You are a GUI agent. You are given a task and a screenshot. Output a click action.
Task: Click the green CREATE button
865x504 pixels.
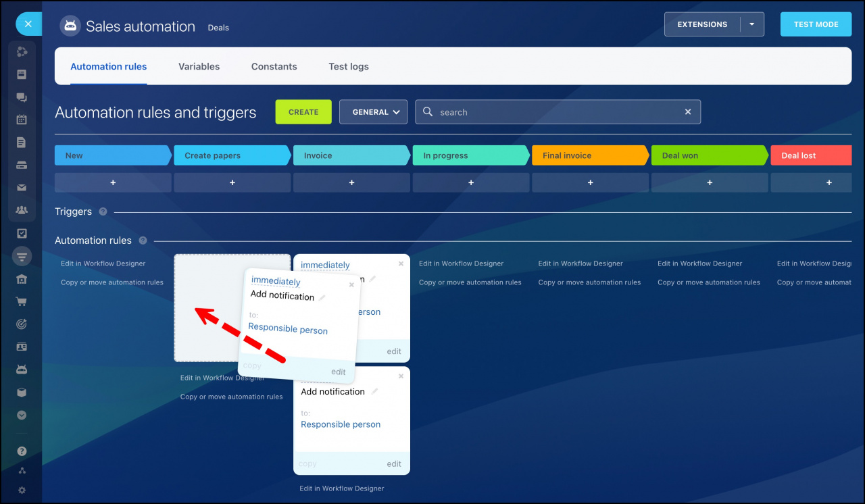(303, 112)
